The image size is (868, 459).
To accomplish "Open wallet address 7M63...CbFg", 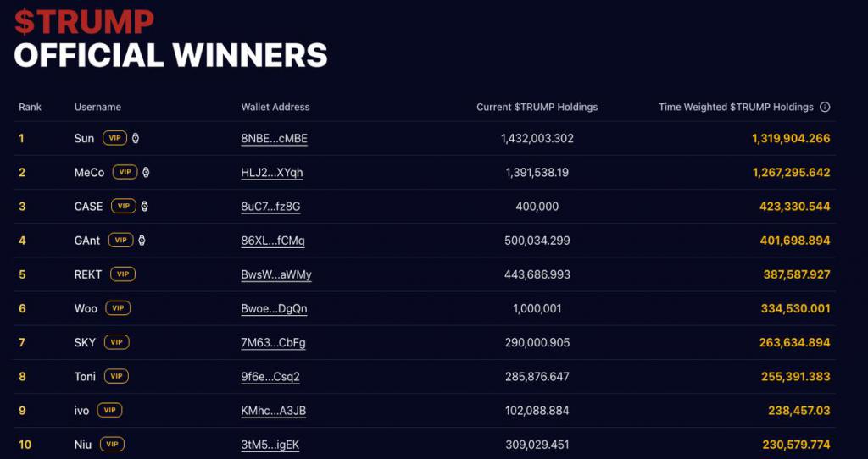I will pos(273,342).
